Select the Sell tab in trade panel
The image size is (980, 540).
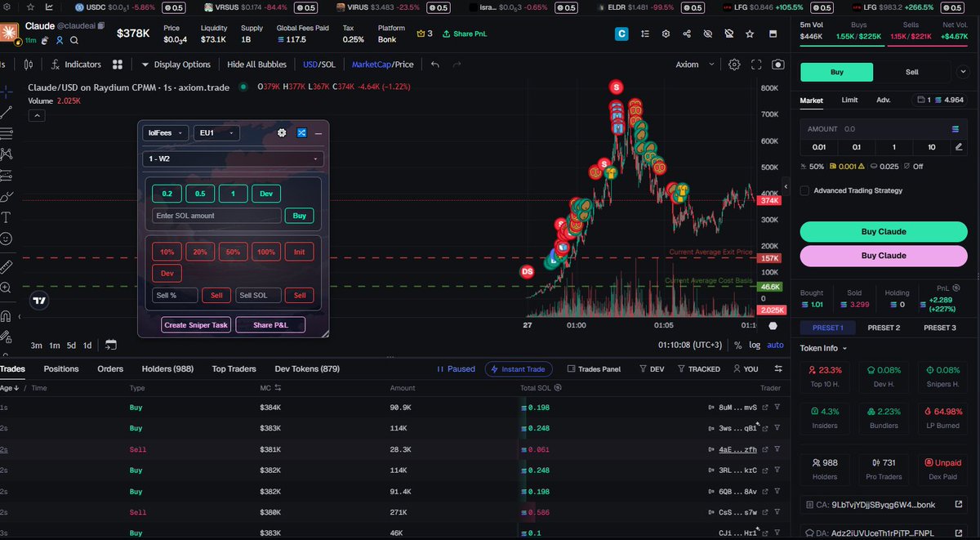point(911,72)
